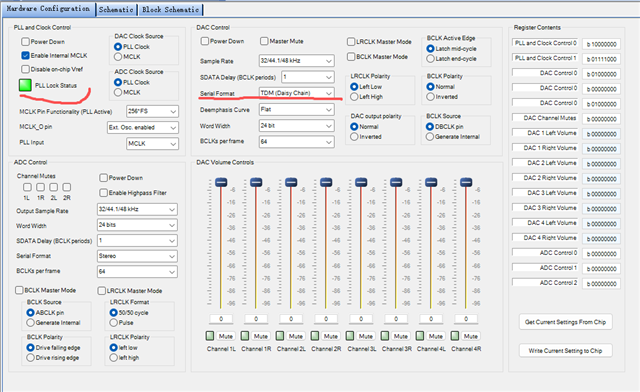Check DAC BCLK Master Mode
Viewport: 640px width, 392px height.
pyautogui.click(x=351, y=57)
